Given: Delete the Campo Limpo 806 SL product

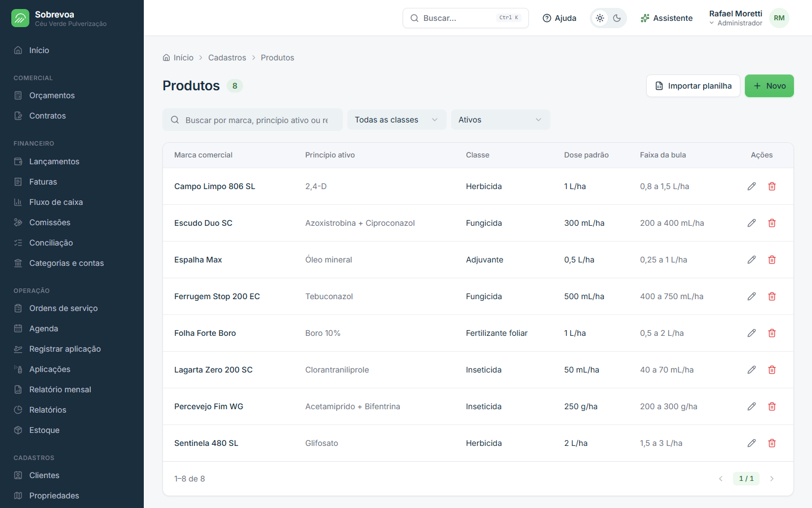Looking at the screenshot, I should [772, 186].
